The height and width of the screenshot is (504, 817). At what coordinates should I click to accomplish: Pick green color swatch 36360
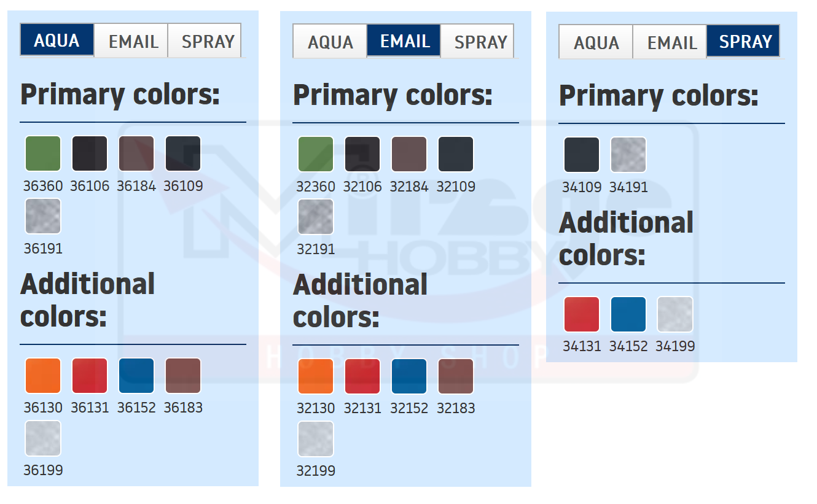point(43,153)
